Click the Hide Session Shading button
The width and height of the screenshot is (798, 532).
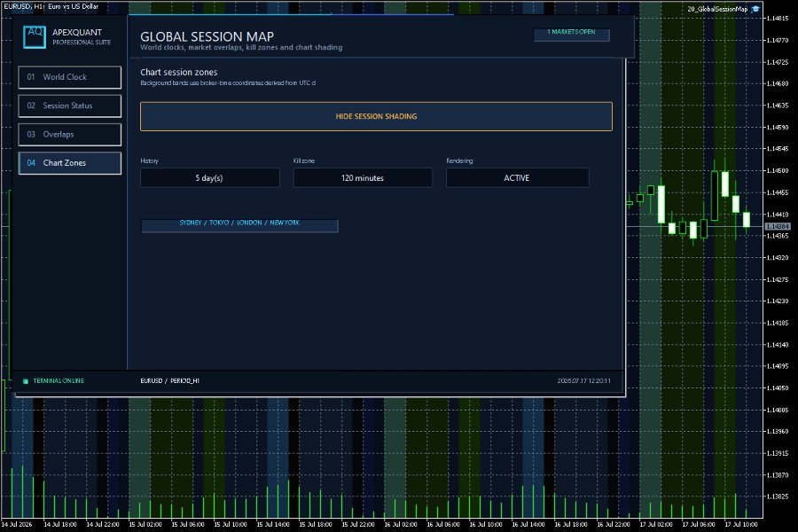pos(376,116)
